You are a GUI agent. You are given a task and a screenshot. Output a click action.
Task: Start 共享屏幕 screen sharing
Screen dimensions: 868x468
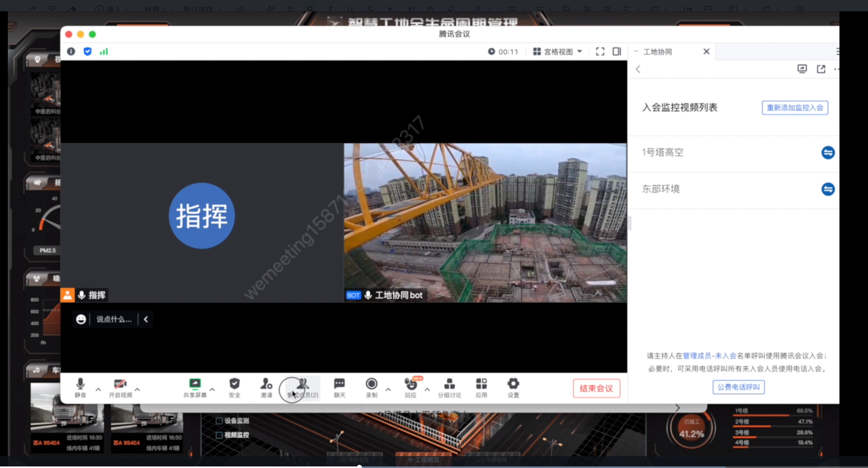click(x=195, y=388)
